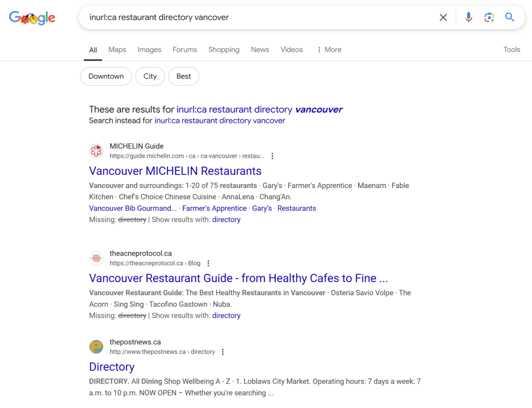Click the theacneprotocol.ca favicon

[96, 258]
